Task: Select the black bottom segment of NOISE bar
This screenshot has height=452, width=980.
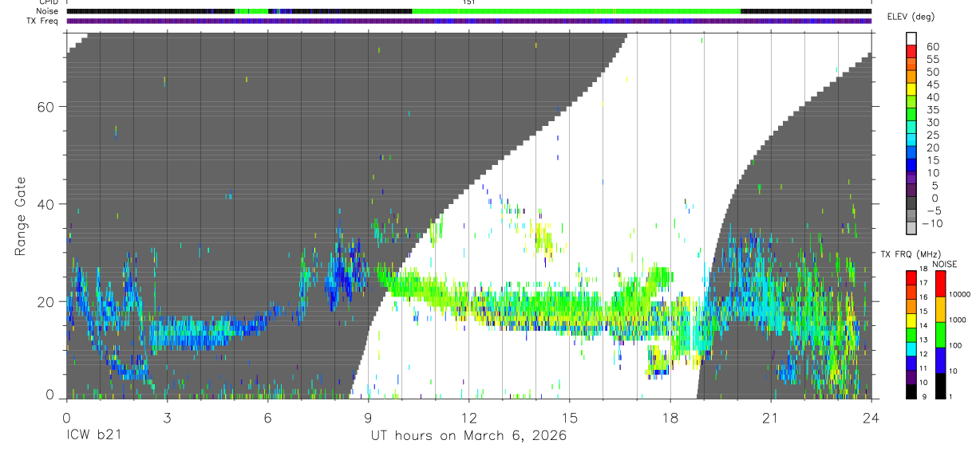Action: (x=941, y=387)
